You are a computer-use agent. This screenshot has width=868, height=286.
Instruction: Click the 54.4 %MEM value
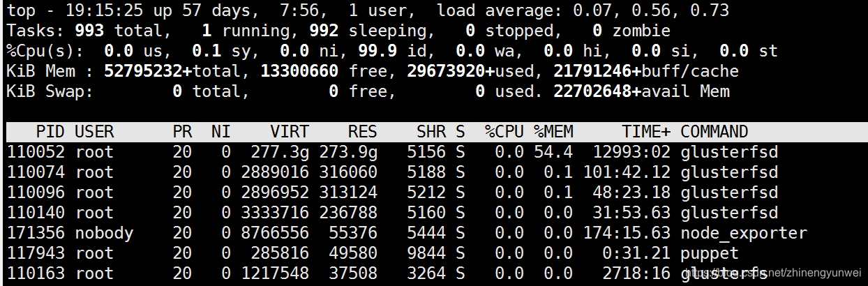point(553,152)
